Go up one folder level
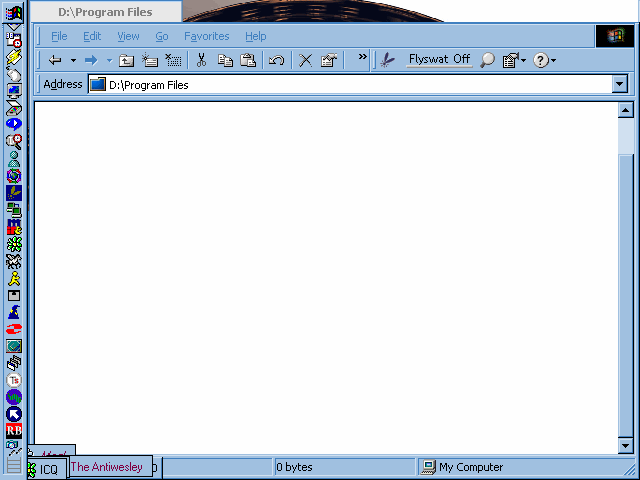This screenshot has height=480, width=640. pos(127,60)
